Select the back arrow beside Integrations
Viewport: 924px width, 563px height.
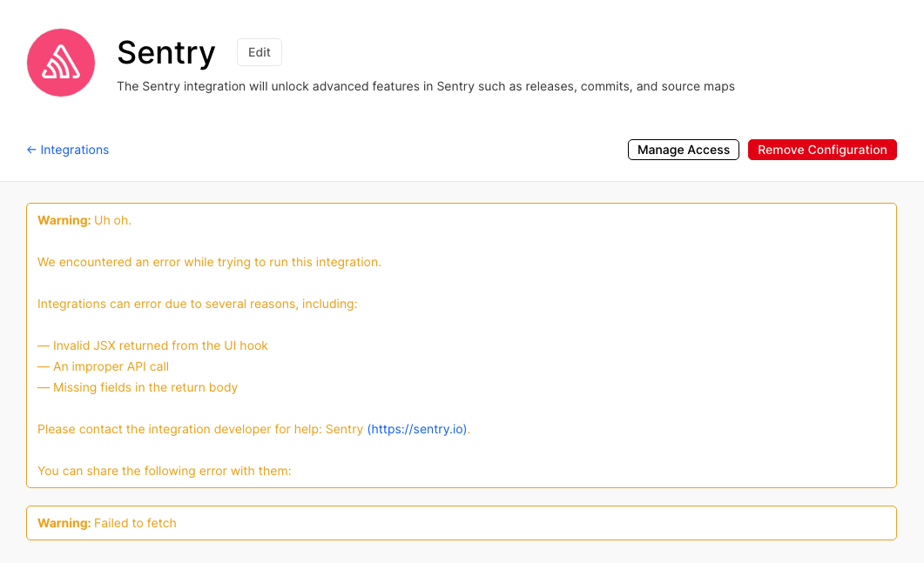click(31, 150)
